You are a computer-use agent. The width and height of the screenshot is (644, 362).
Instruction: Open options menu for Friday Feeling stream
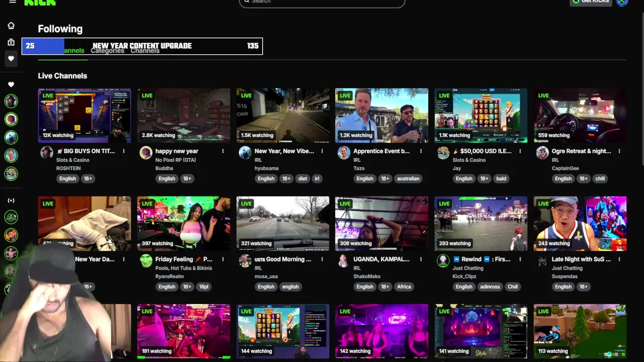coord(223,259)
